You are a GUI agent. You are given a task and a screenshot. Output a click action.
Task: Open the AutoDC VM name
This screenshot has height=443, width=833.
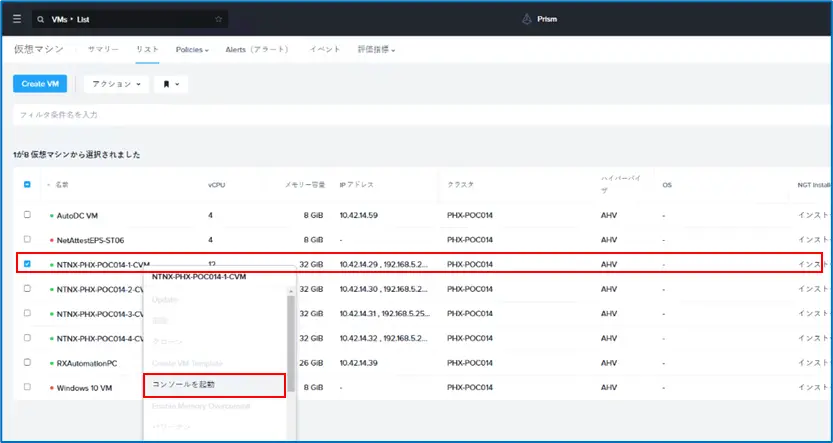click(77, 216)
